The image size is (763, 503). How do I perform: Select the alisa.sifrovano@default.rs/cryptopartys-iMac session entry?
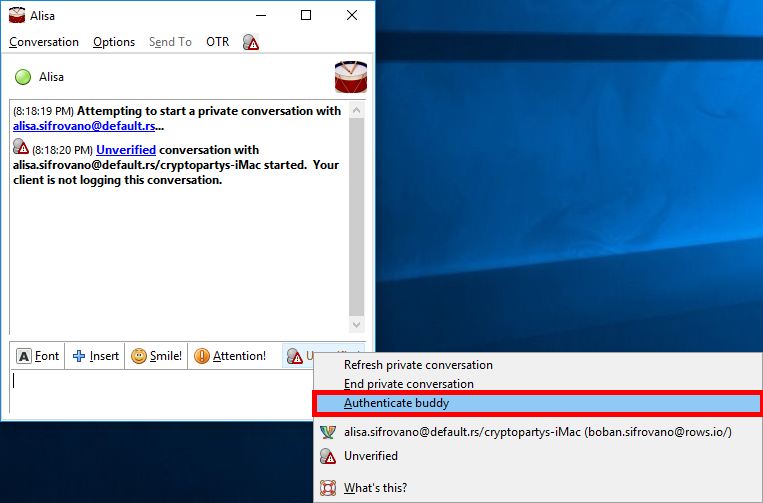point(538,432)
